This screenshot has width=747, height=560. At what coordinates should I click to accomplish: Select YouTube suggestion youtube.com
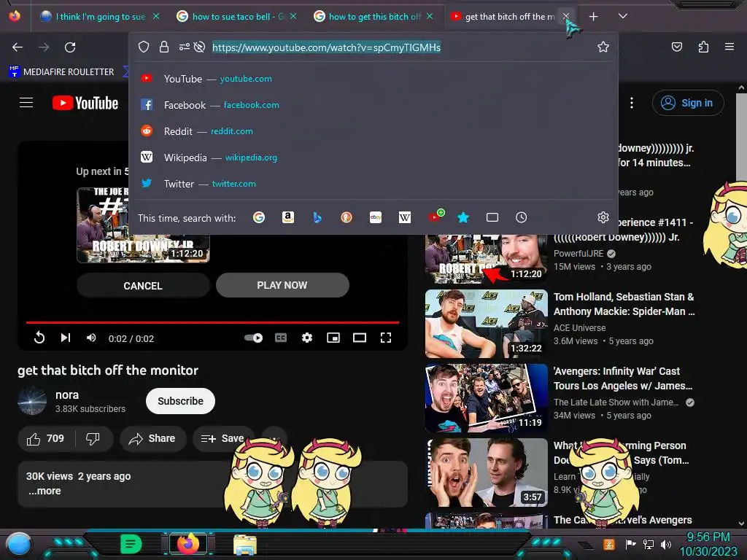(x=373, y=79)
